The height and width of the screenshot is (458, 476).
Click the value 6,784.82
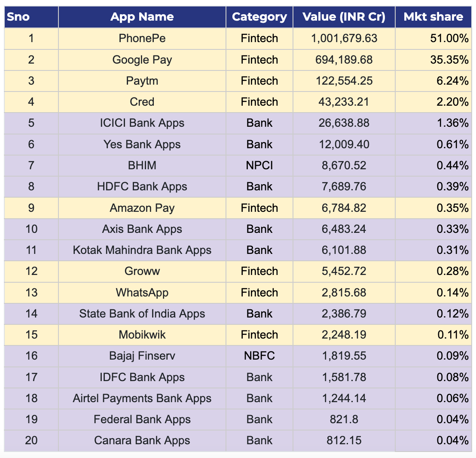point(344,208)
